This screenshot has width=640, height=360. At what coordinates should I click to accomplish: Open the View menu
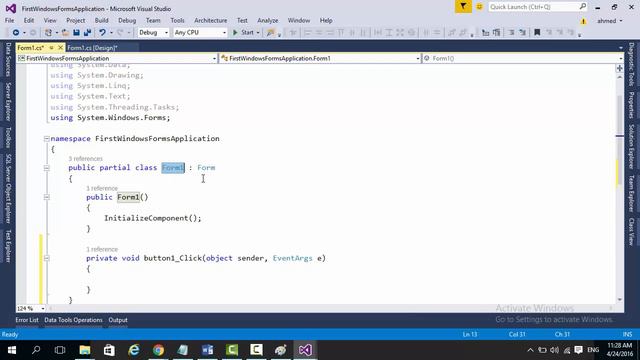click(x=50, y=20)
